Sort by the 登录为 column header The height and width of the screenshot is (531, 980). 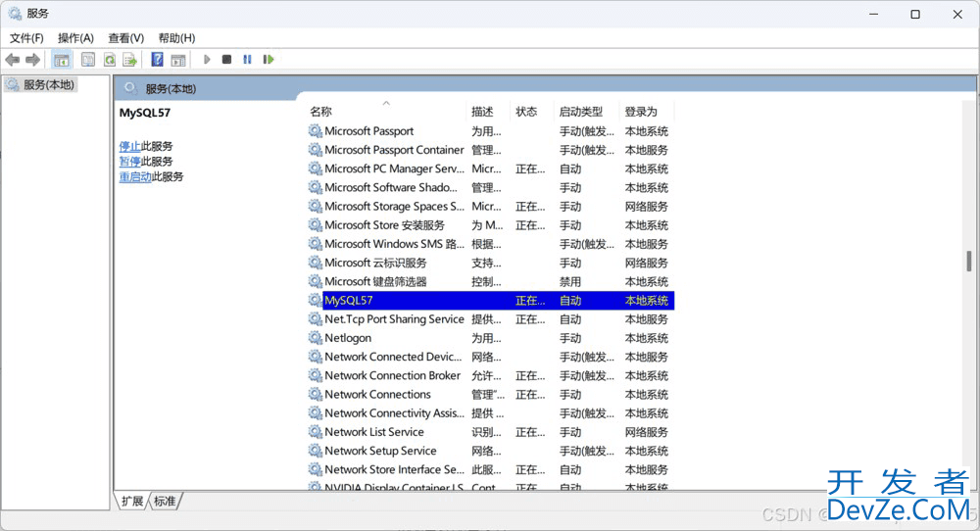click(x=641, y=112)
